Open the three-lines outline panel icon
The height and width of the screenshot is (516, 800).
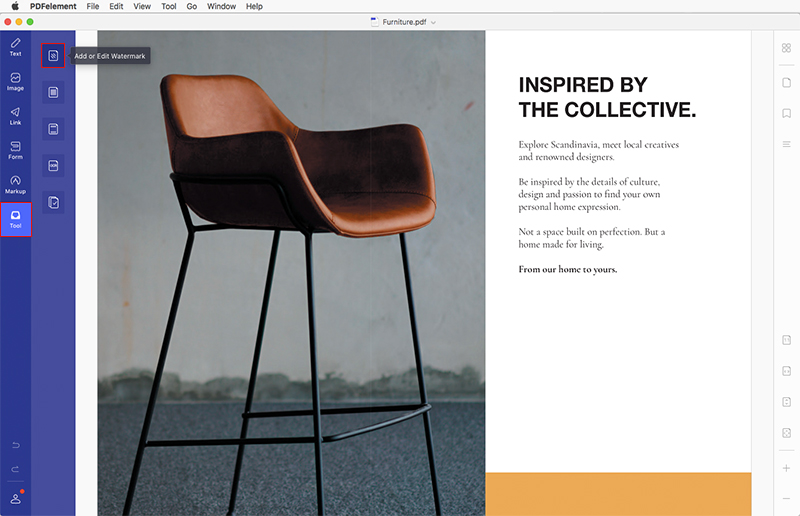(786, 144)
